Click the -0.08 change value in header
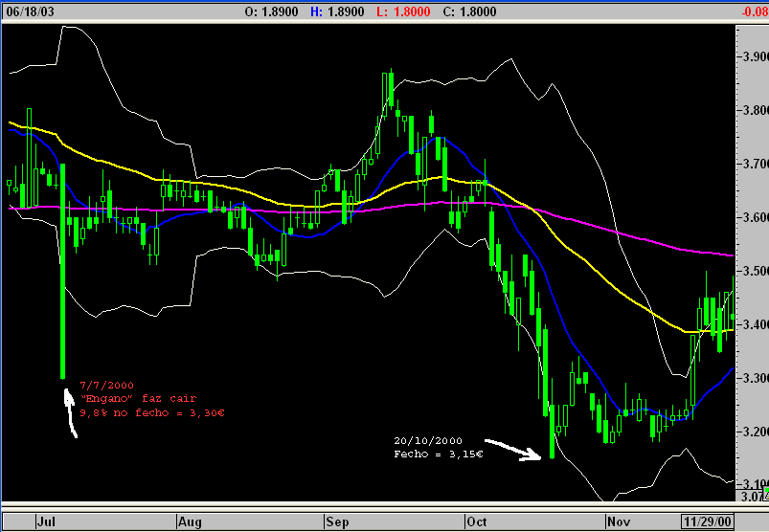The image size is (769, 532). pyautogui.click(x=755, y=11)
